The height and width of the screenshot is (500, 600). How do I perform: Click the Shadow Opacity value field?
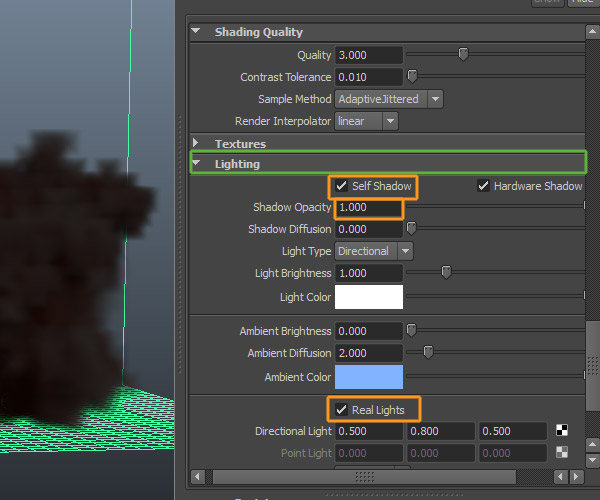(369, 207)
